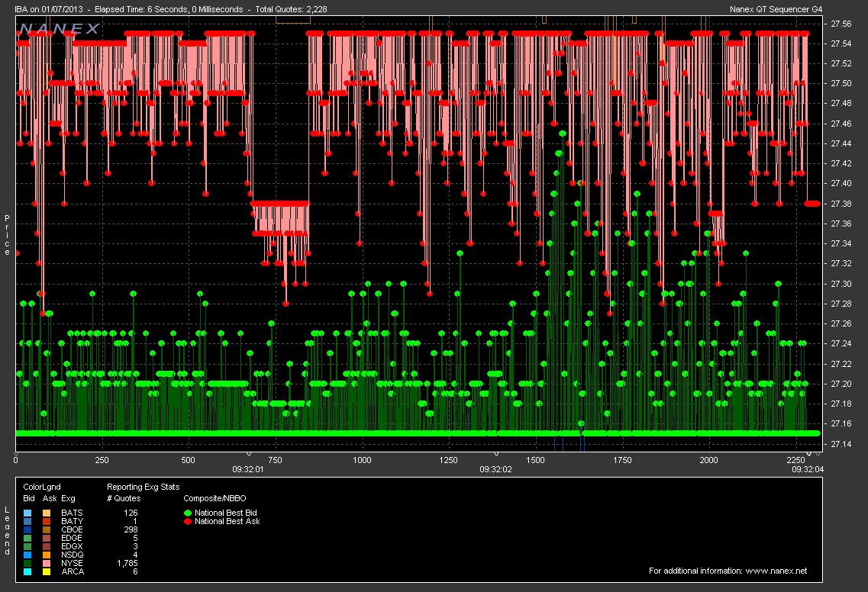Click the 27.46 price axis label
This screenshot has width=868, height=592.
(841, 124)
